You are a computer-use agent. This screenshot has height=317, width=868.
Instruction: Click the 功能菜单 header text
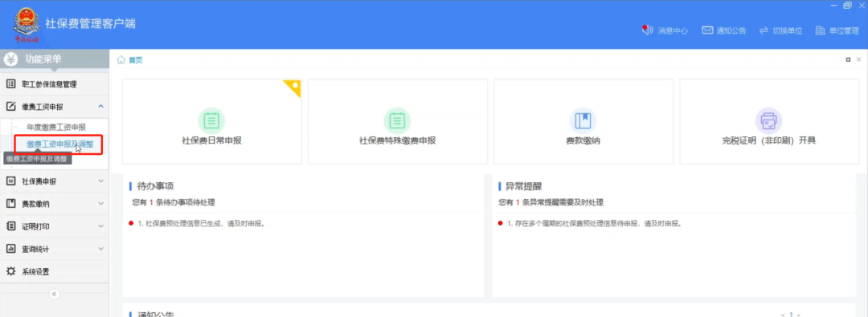(43, 59)
